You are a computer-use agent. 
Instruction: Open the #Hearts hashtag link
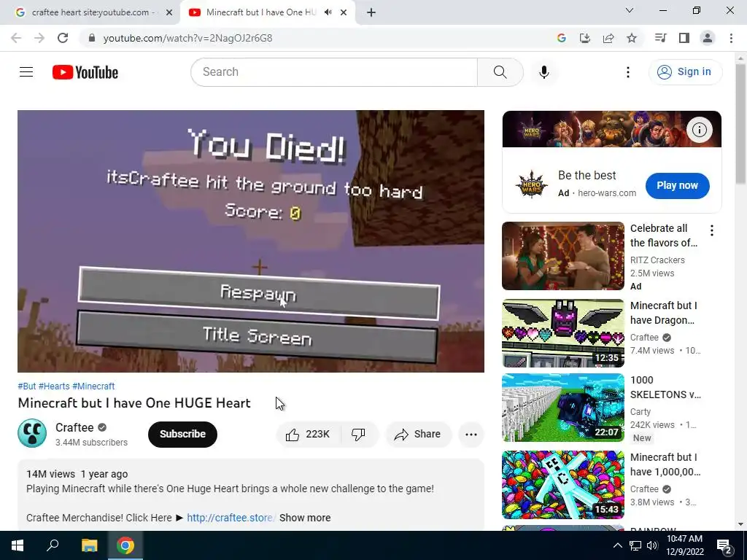coord(54,386)
